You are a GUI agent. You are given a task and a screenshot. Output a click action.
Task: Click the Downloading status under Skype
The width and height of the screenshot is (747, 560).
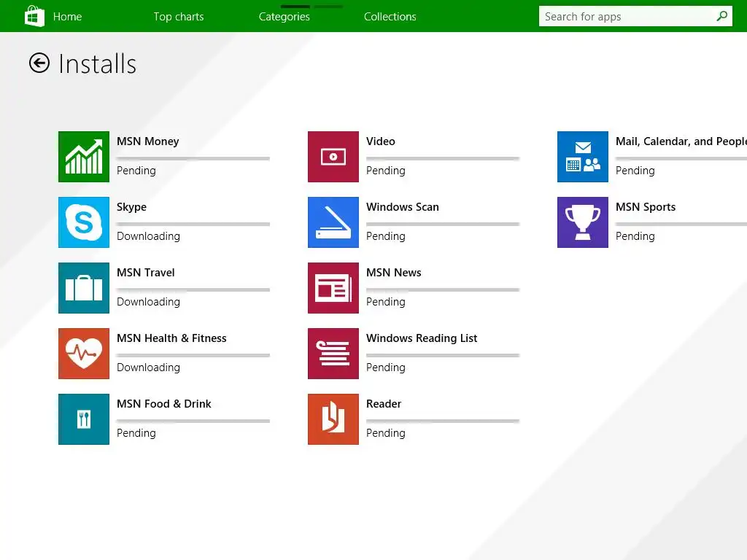[148, 237]
